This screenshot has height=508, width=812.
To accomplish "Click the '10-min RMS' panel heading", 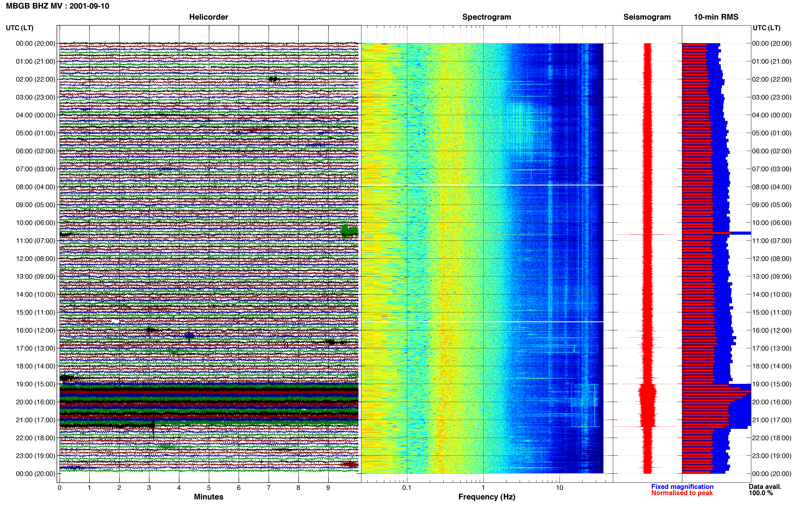I will (x=716, y=17).
